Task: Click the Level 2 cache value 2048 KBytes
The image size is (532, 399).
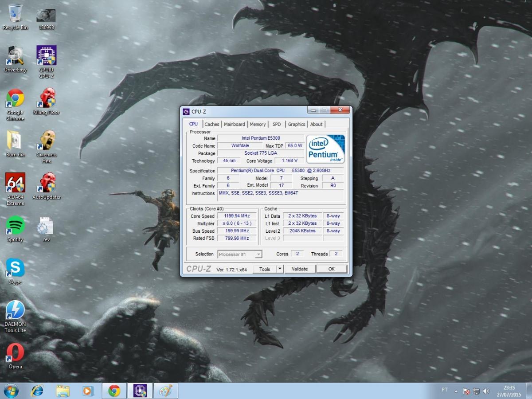Action: click(x=302, y=231)
